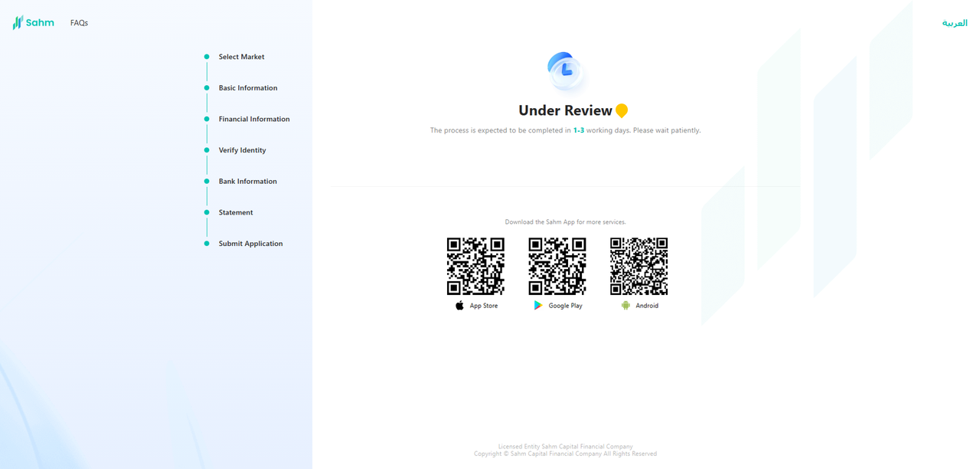This screenshot has height=469, width=980.
Task: Click the Select Market step dot
Action: 207,57
